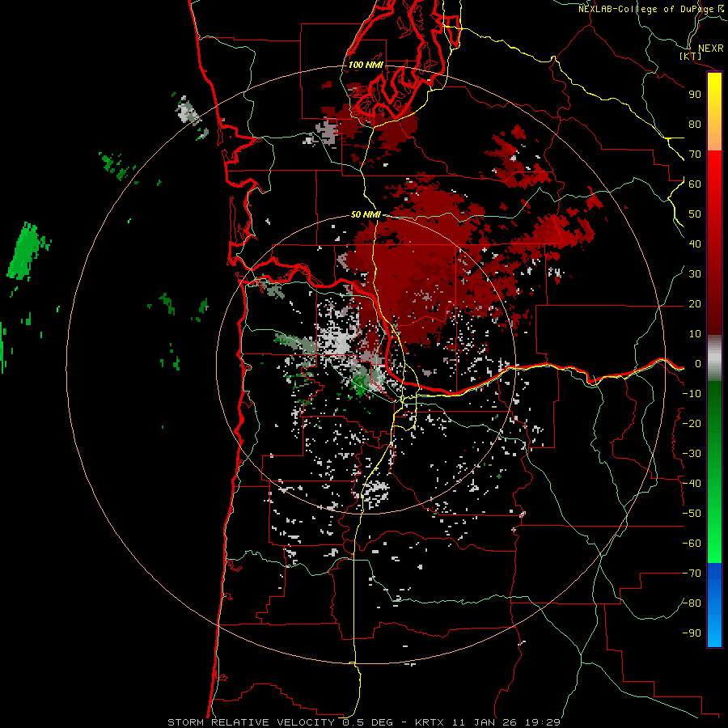Click the -60 value on velocity scale

pos(692,544)
